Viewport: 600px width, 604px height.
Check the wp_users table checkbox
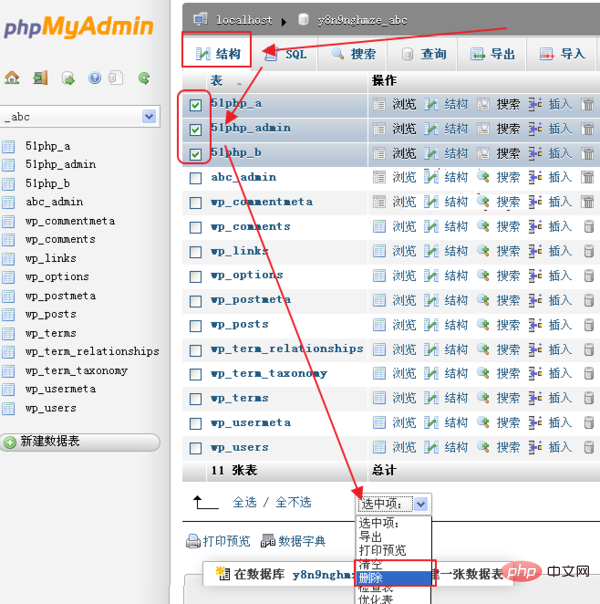pyautogui.click(x=196, y=448)
